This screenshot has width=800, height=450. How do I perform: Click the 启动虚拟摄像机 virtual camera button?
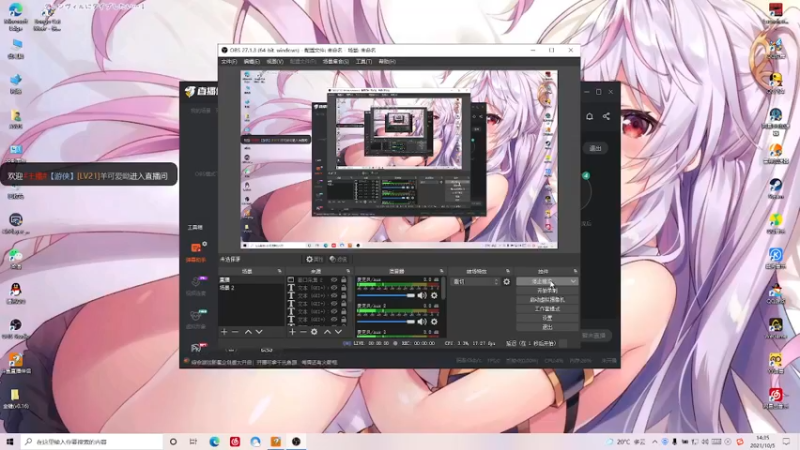(547, 299)
